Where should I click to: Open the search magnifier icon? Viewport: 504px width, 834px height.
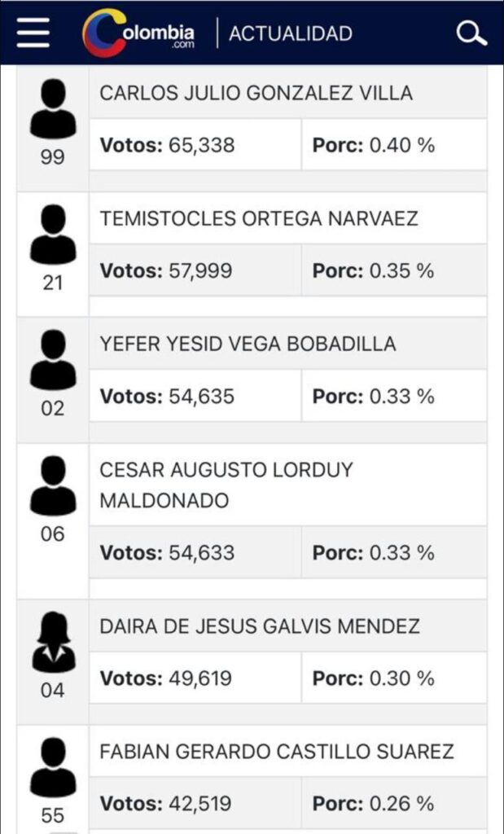[471, 33]
